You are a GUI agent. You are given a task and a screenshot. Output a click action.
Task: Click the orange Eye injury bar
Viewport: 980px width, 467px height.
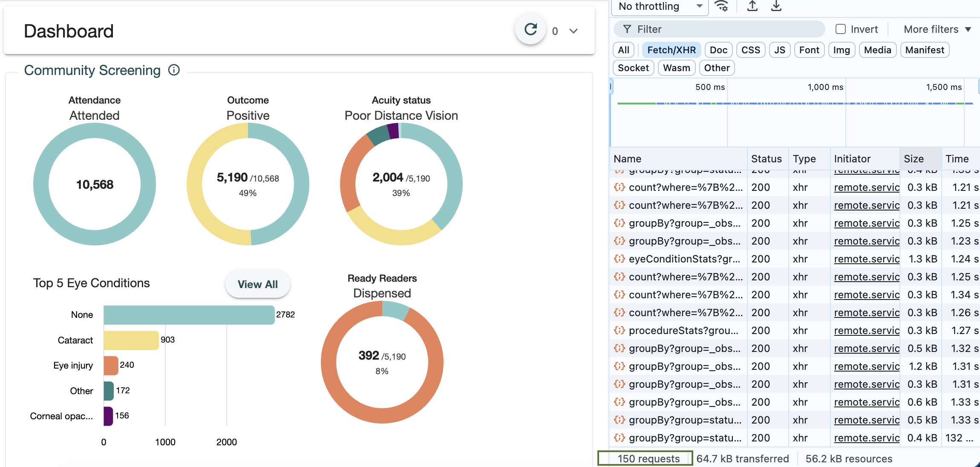111,366
